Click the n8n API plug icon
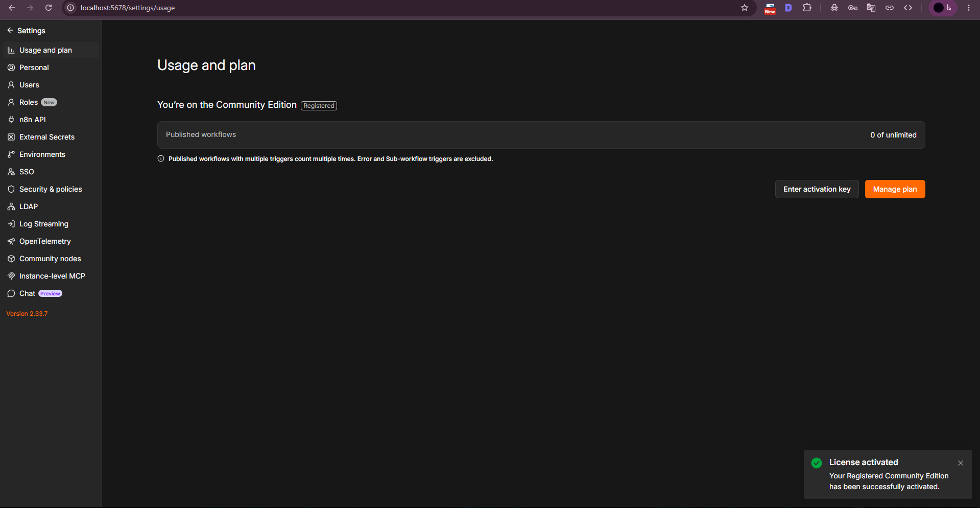The height and width of the screenshot is (508, 980). coord(11,120)
